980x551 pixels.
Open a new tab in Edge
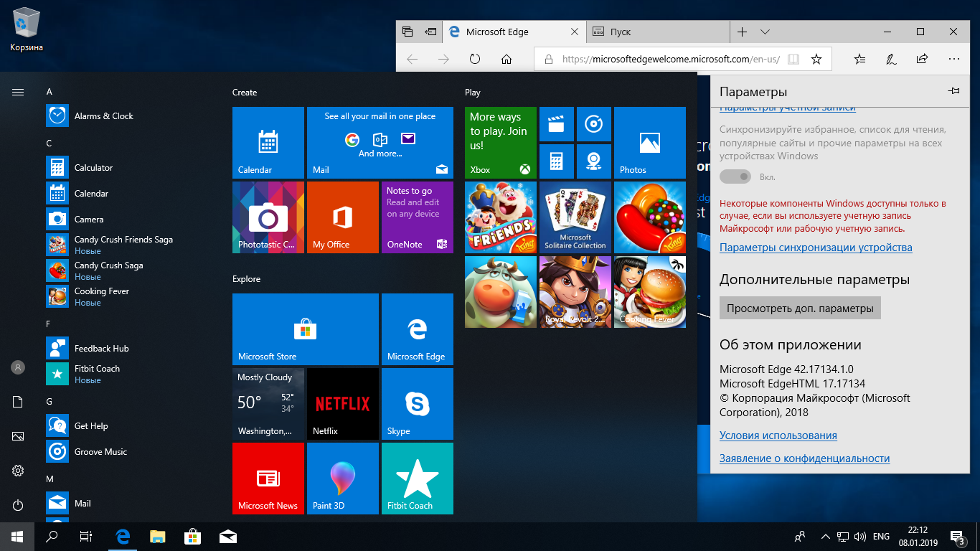tap(742, 32)
